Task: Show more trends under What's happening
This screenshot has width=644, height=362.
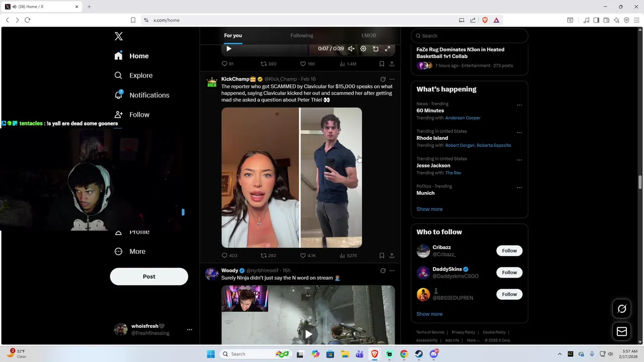Action: coord(429,209)
